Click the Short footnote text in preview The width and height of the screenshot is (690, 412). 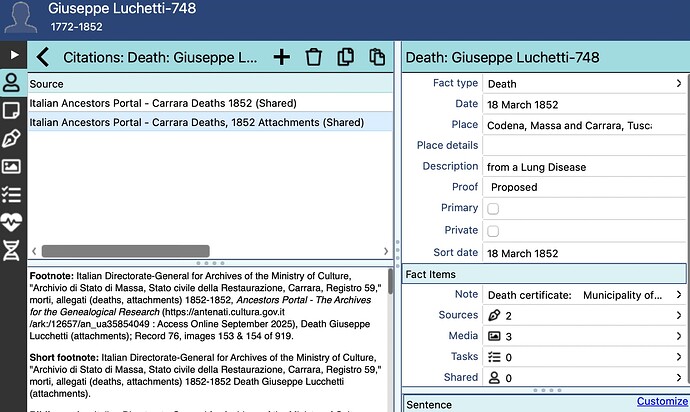coord(205,375)
